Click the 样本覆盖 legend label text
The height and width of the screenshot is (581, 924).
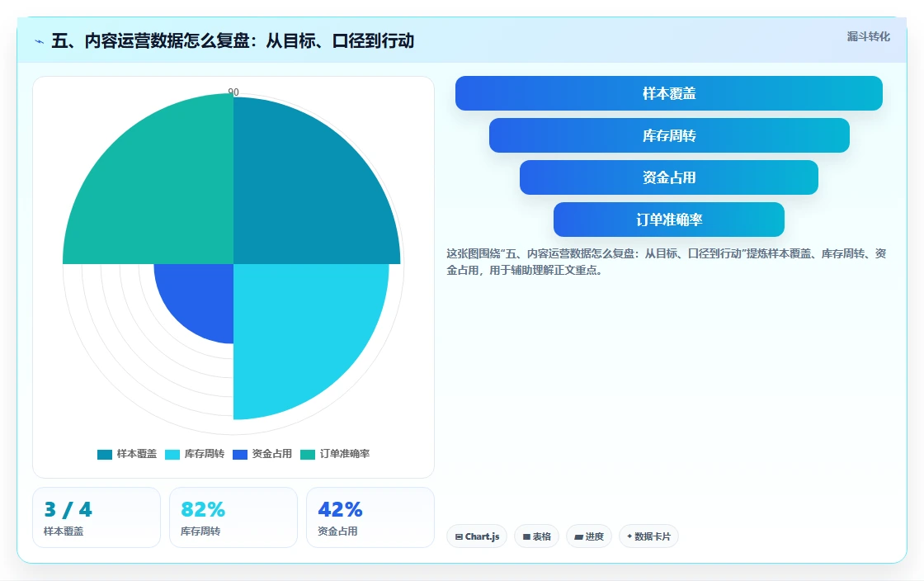(x=137, y=454)
